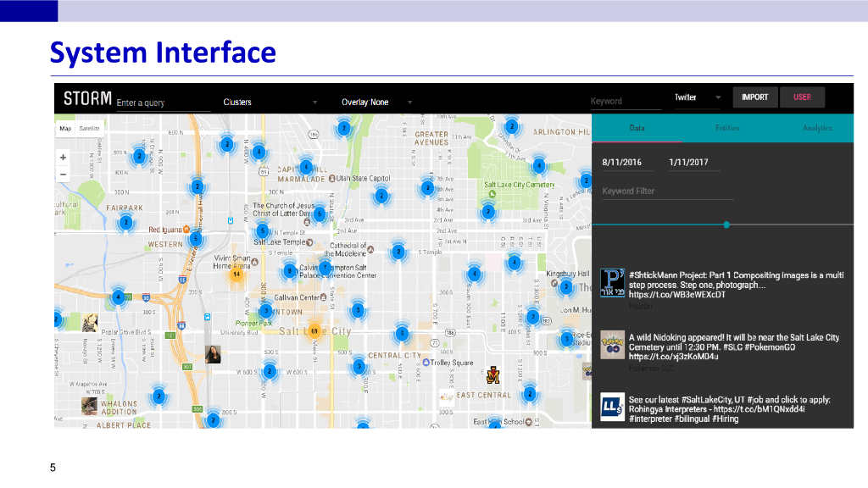
Task: Switch map view to Map mode
Action: pyautogui.click(x=65, y=129)
